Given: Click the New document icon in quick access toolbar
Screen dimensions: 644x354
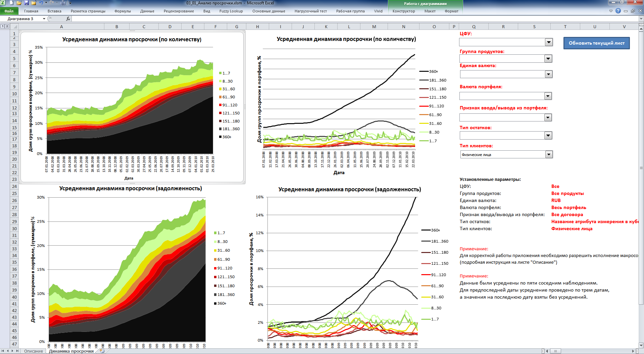Looking at the screenshot, I should (x=12, y=3).
